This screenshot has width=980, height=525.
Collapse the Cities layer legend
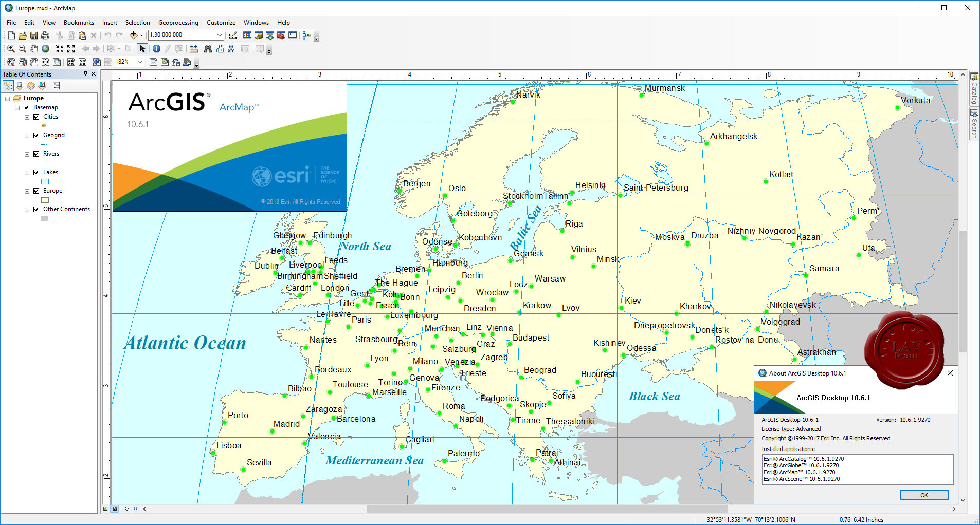click(x=27, y=117)
